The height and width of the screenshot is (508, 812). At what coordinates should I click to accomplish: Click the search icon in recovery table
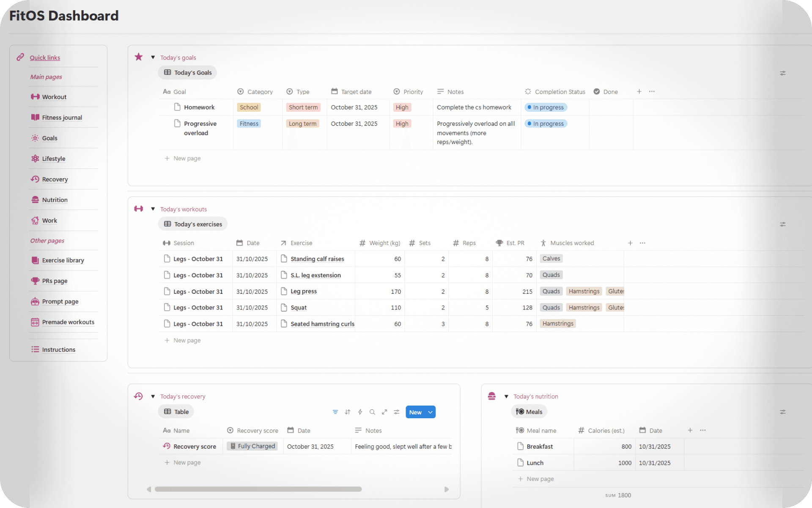[x=372, y=412]
